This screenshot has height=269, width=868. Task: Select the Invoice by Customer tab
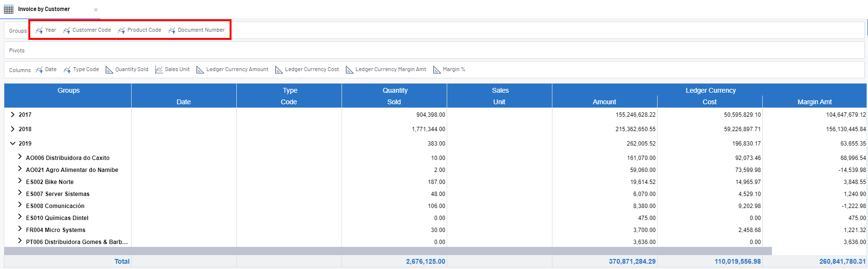click(x=44, y=9)
